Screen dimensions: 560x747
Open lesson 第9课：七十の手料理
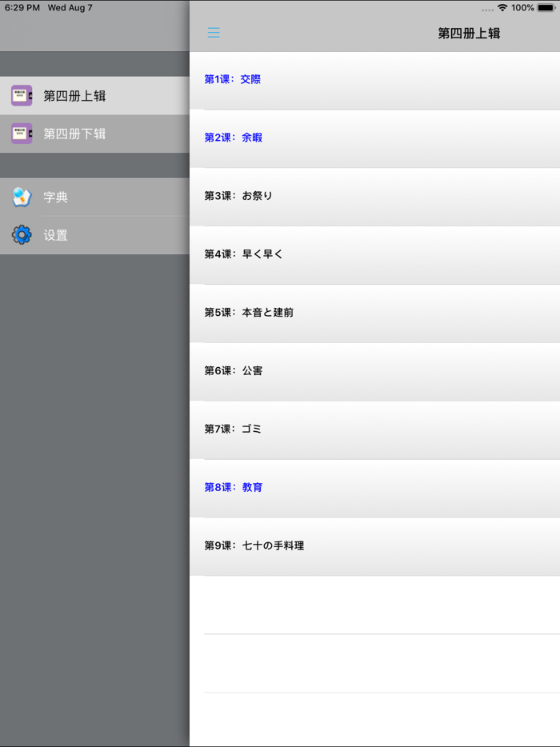(374, 546)
